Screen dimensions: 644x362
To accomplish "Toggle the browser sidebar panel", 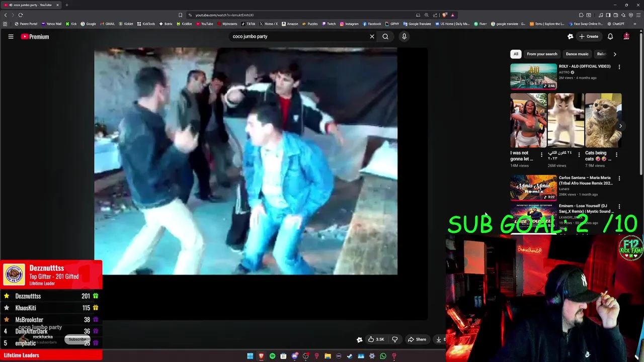I will (x=608, y=15).
